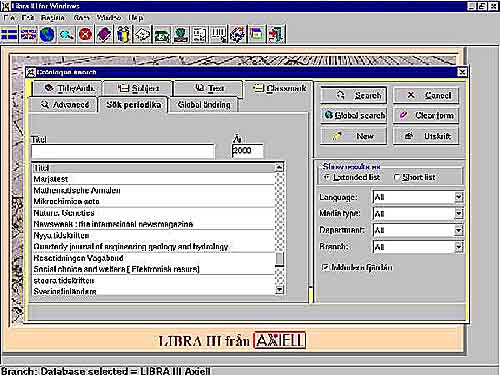500x375 pixels.
Task: Click the calendar window toolbar icon
Action: click(257, 34)
